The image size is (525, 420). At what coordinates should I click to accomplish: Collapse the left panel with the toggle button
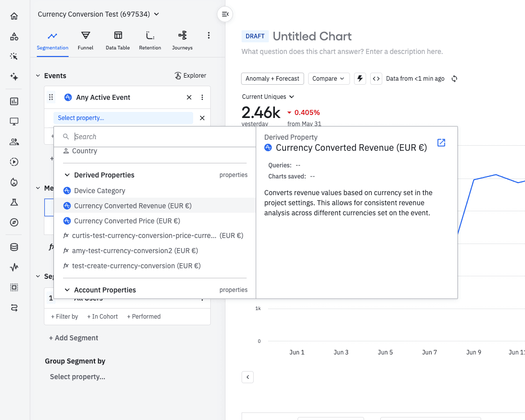pos(225,14)
